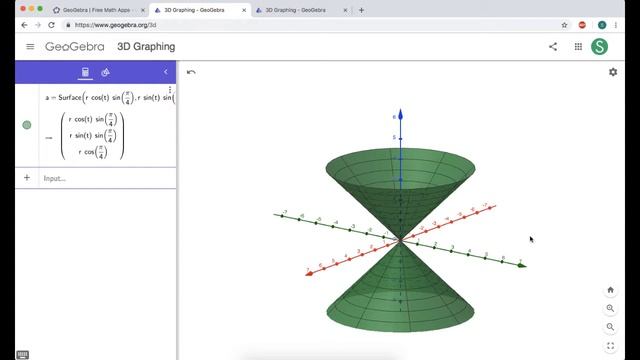Go back in the browser

(x=24, y=25)
